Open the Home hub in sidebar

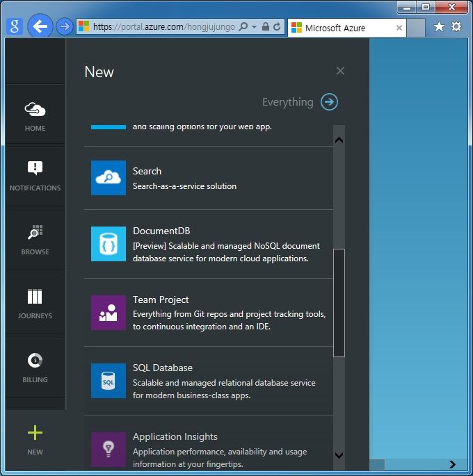click(x=35, y=115)
